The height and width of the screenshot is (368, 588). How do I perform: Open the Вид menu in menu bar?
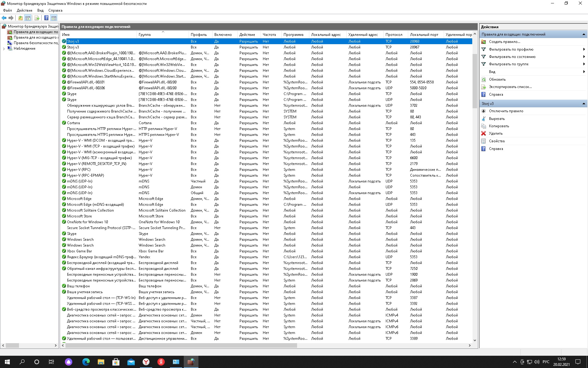click(x=40, y=10)
